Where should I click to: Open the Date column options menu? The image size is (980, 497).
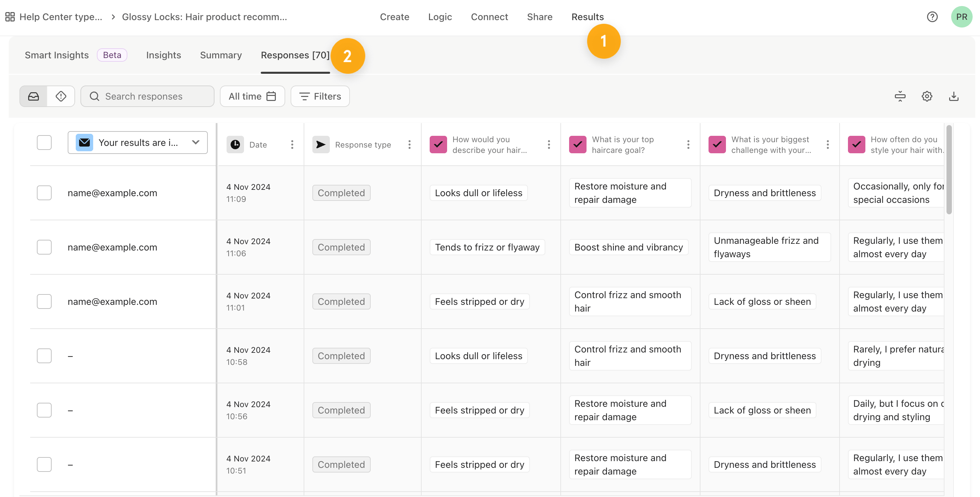pos(292,145)
